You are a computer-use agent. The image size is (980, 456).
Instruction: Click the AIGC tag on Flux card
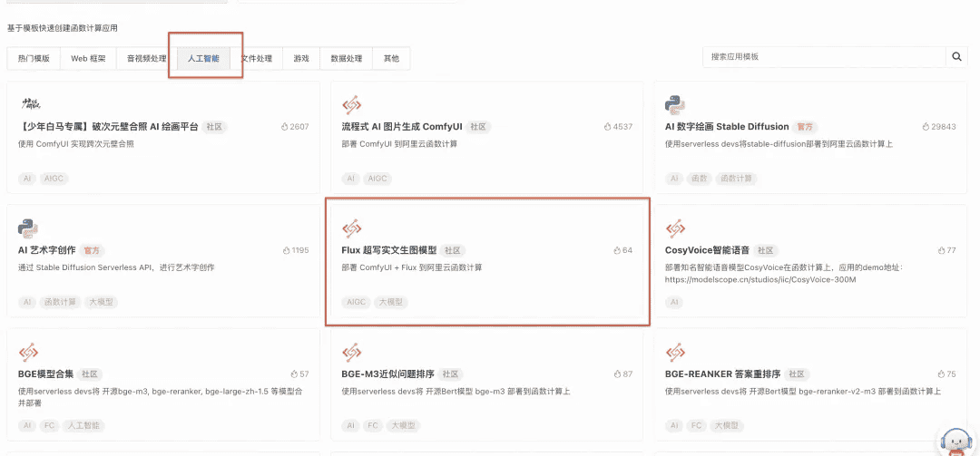(x=355, y=302)
